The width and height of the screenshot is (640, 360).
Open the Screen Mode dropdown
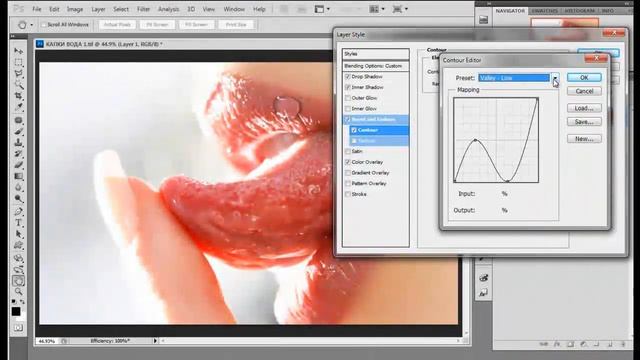coord(400,9)
